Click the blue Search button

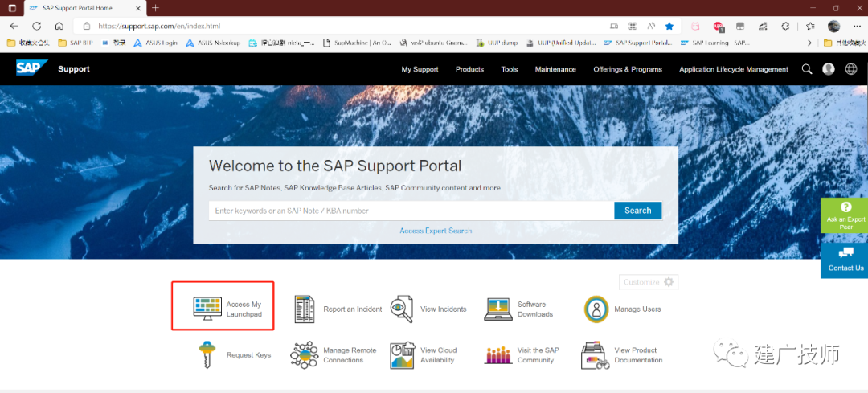click(x=637, y=211)
